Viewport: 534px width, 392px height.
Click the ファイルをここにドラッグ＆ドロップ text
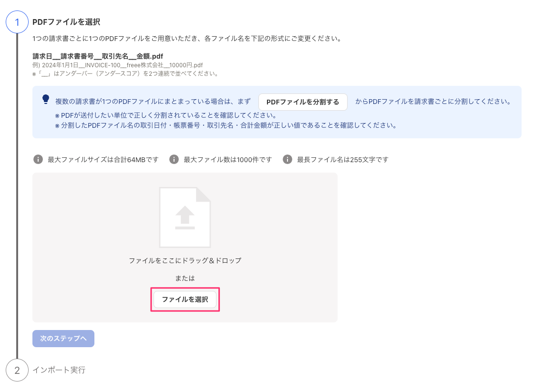click(185, 260)
